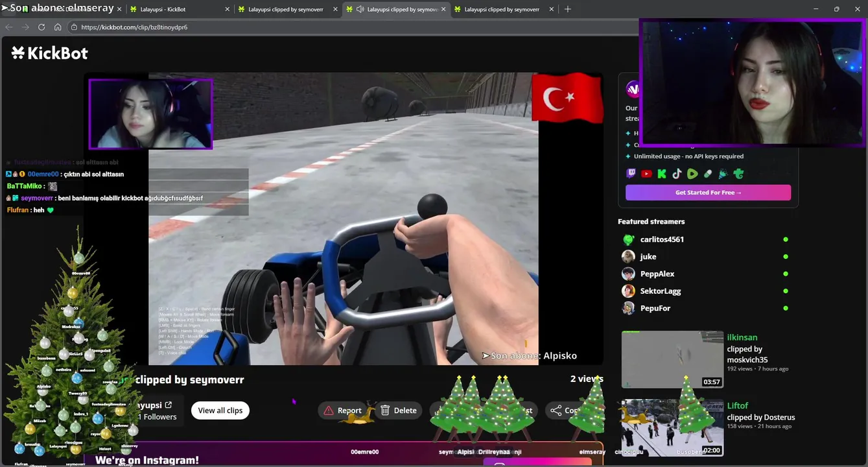This screenshot has width=868, height=467.
Task: Open the Liftof clip thumbnail (02:00)
Action: (672, 427)
